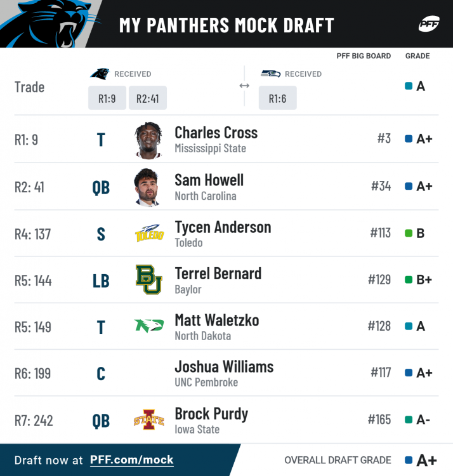Click the PFF logo in header
453x476 pixels.
click(x=430, y=25)
